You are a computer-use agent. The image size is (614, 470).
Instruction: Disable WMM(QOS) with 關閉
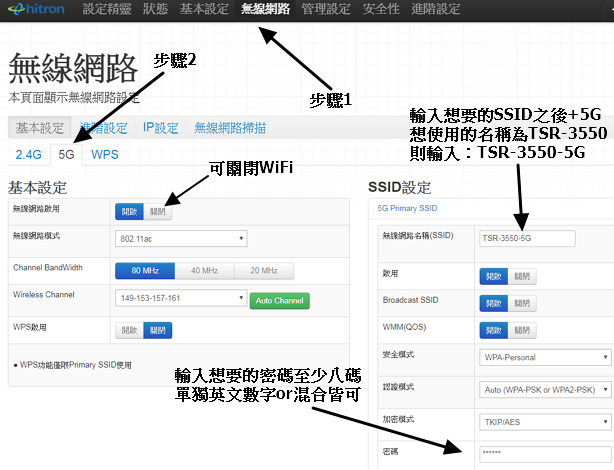522,331
